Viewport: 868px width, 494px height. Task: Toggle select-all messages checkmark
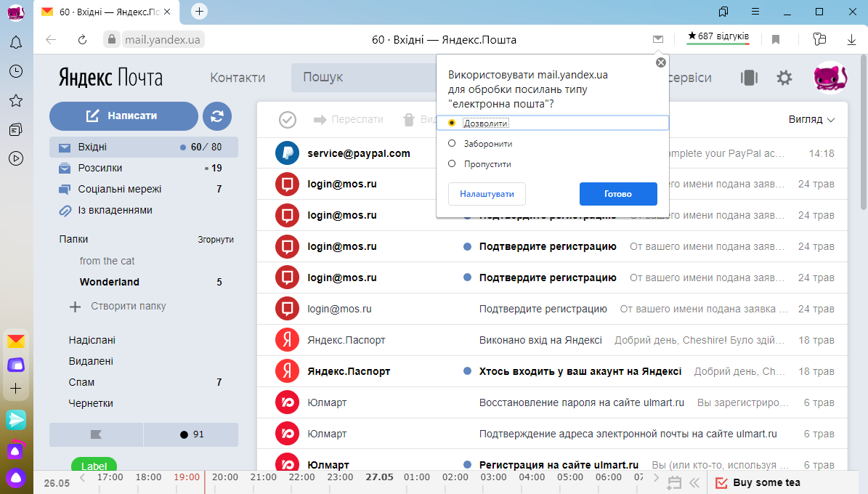pos(288,120)
